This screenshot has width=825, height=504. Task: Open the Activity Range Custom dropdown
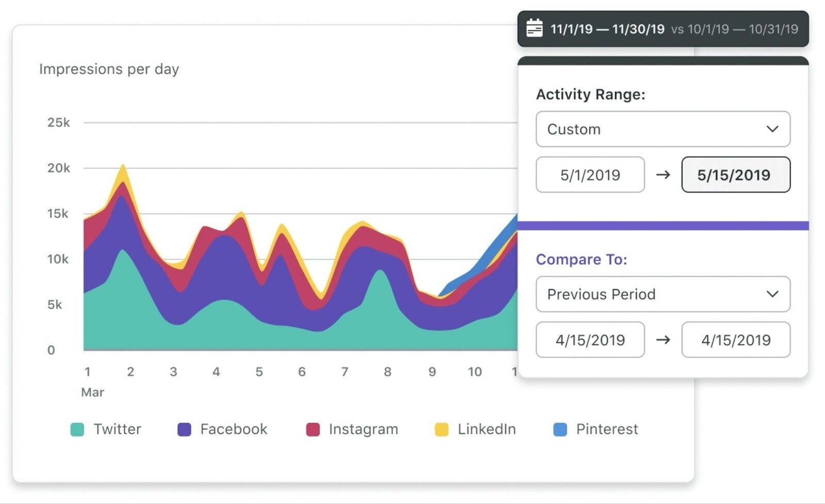tap(662, 129)
